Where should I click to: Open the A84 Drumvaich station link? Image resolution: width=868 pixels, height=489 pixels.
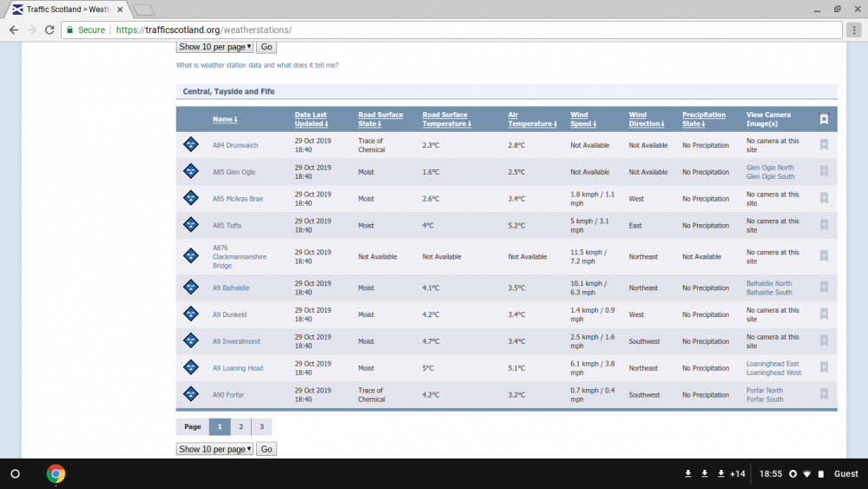tap(235, 145)
